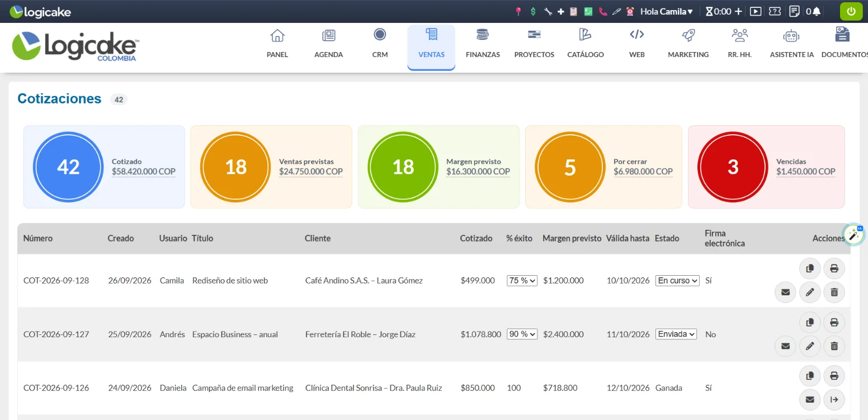Print quotation COT-2026-09-128
Screen dimensions: 868x420
(x=834, y=268)
